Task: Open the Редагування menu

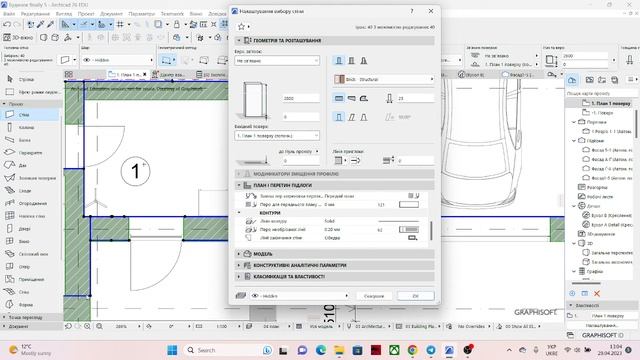Action: tap(35, 14)
